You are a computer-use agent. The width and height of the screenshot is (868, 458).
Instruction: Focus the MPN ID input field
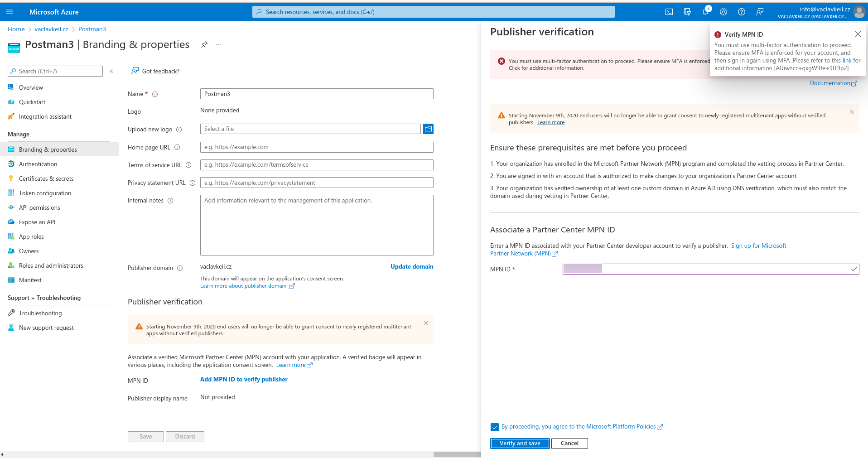point(710,269)
